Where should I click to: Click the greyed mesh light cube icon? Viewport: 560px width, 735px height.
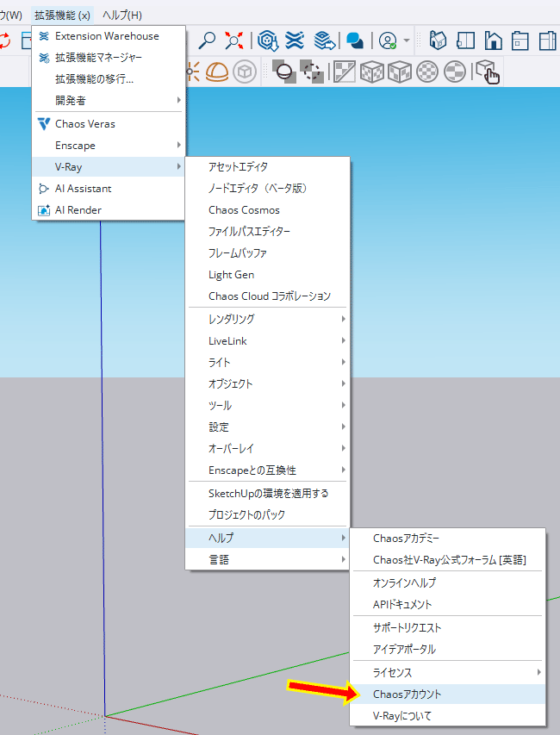[x=244, y=72]
